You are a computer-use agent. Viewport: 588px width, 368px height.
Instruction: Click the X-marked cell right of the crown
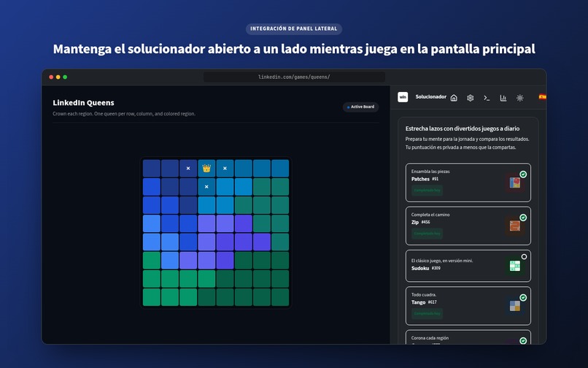pos(225,168)
